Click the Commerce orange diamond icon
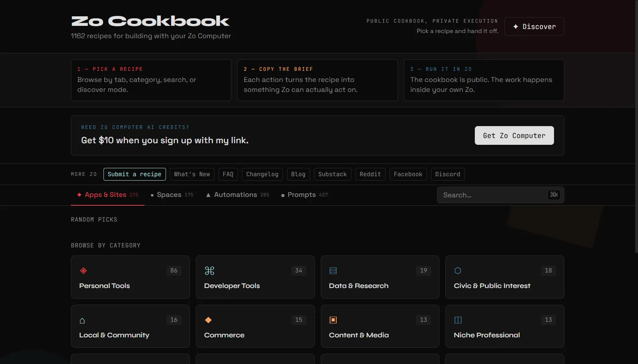This screenshot has width=638, height=364. (208, 320)
